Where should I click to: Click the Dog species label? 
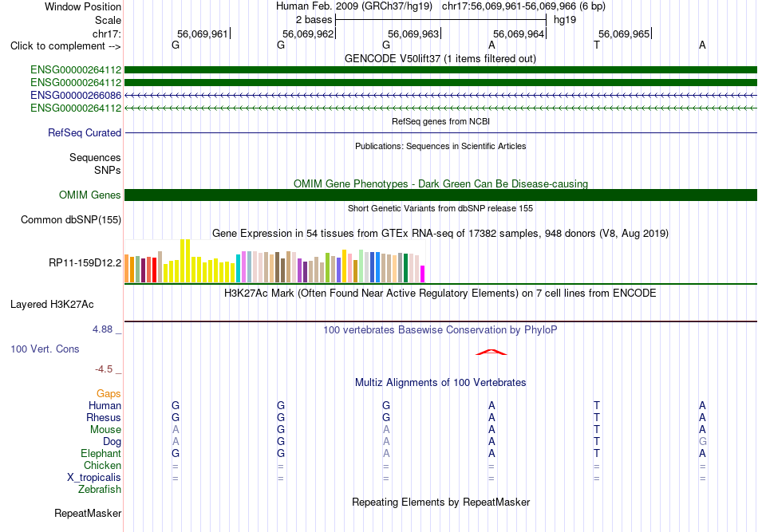point(112,441)
